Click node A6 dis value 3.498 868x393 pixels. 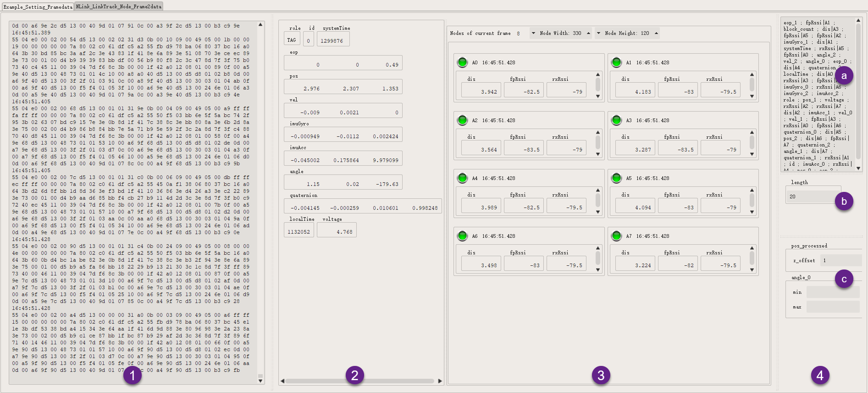[481, 264]
